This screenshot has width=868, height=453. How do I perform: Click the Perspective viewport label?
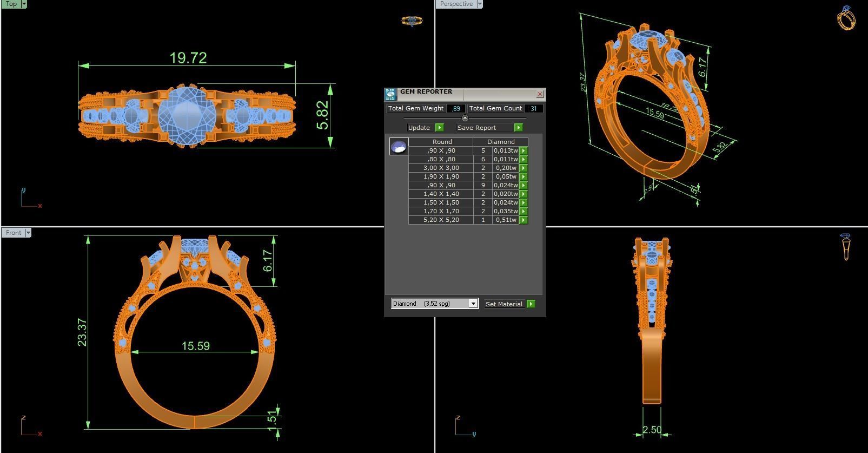click(x=456, y=4)
